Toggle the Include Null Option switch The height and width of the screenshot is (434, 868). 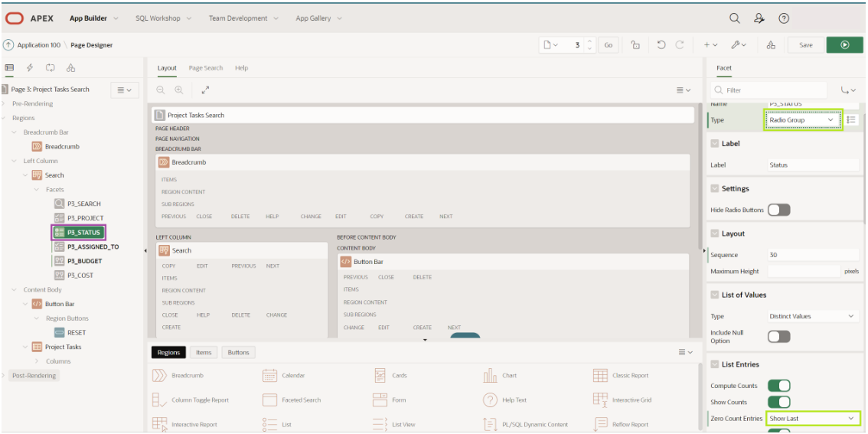779,337
